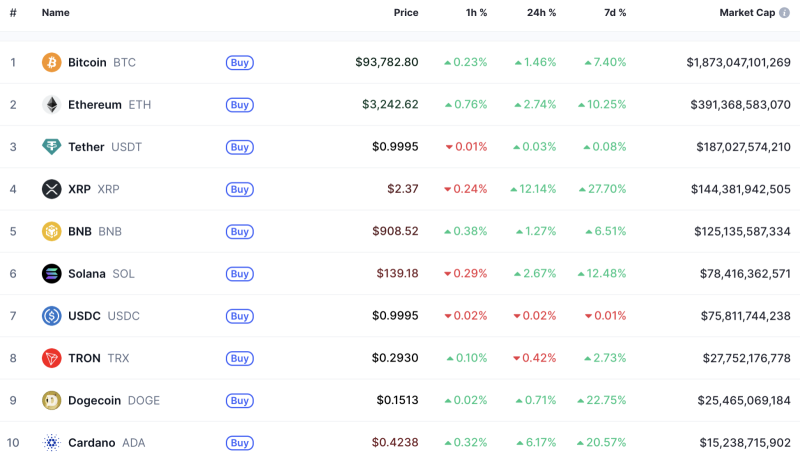Open the Cardano ADA name link
Screen dimensions: 800x457
tap(107, 443)
